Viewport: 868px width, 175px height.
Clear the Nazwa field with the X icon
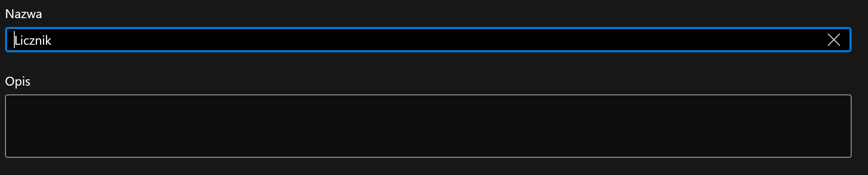coord(833,40)
